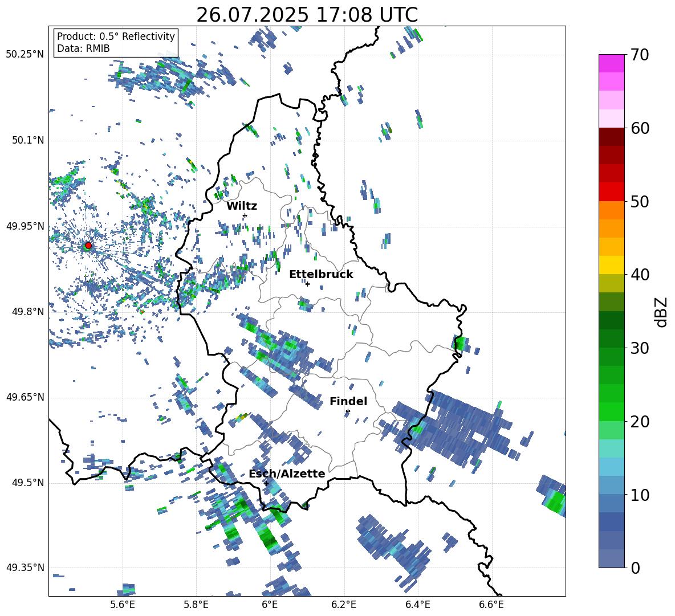Image resolution: width=675 pixels, height=616 pixels.
Task: Click the 5.6°E longitude label
Action: click(x=123, y=605)
